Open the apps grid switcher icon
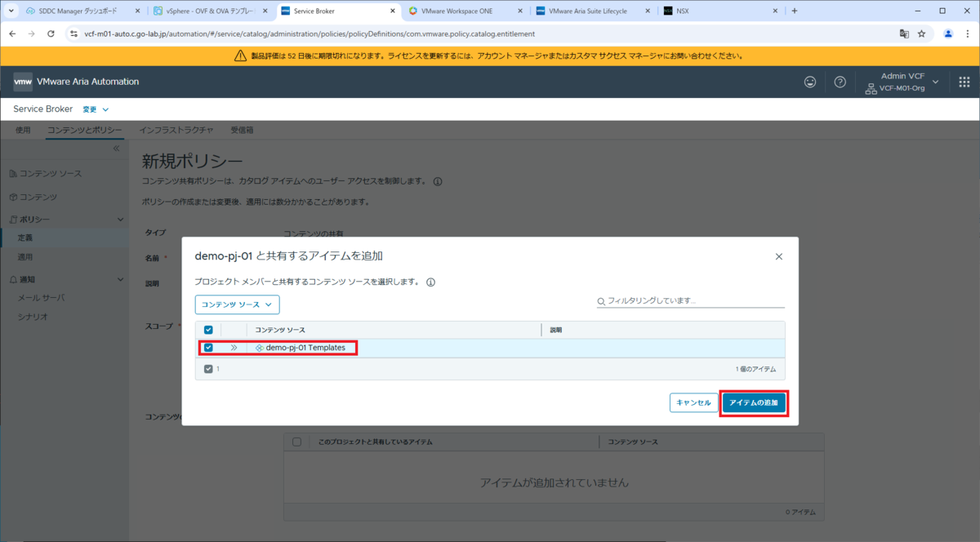 [x=964, y=82]
